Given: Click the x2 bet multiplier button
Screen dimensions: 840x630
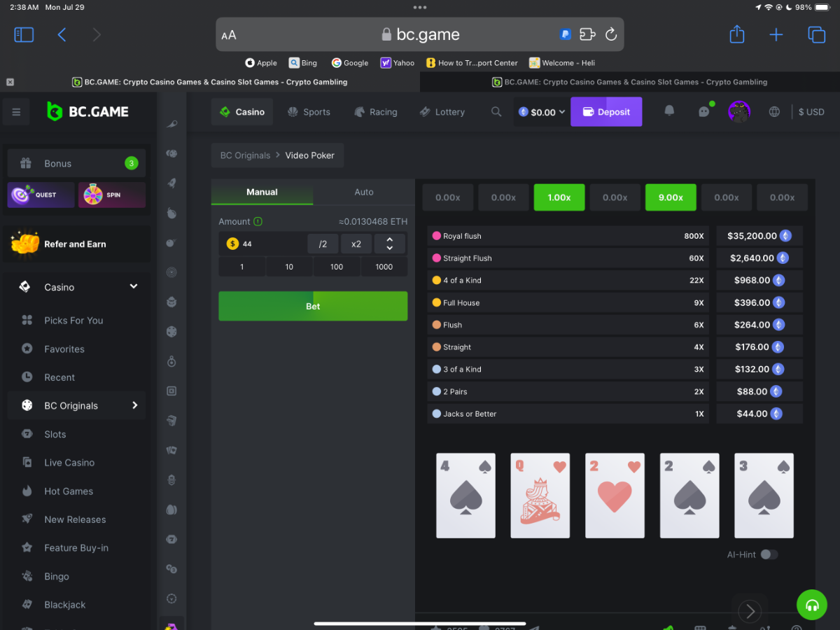Looking at the screenshot, I should click(x=356, y=244).
